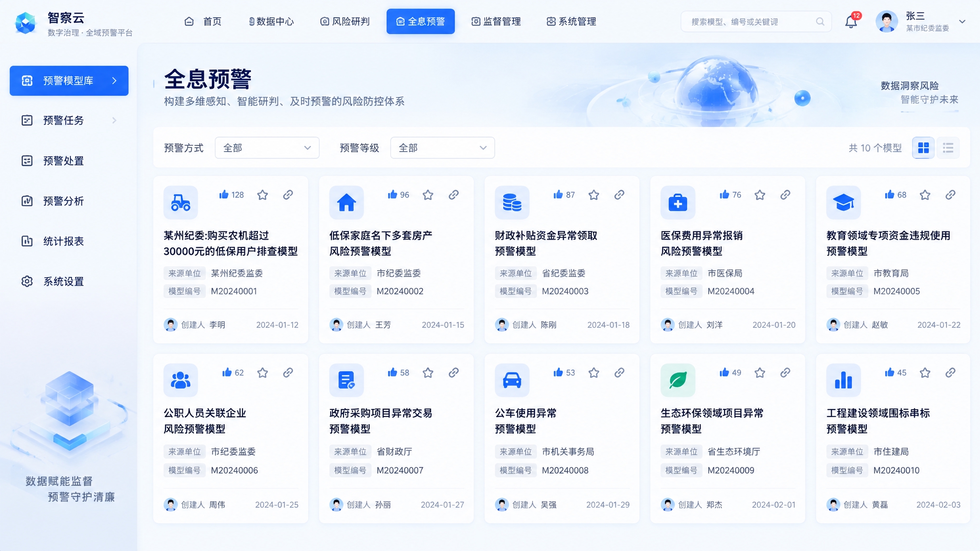Image resolution: width=980 pixels, height=551 pixels.
Task: Open 监督管理 navigation tab
Action: [x=496, y=22]
